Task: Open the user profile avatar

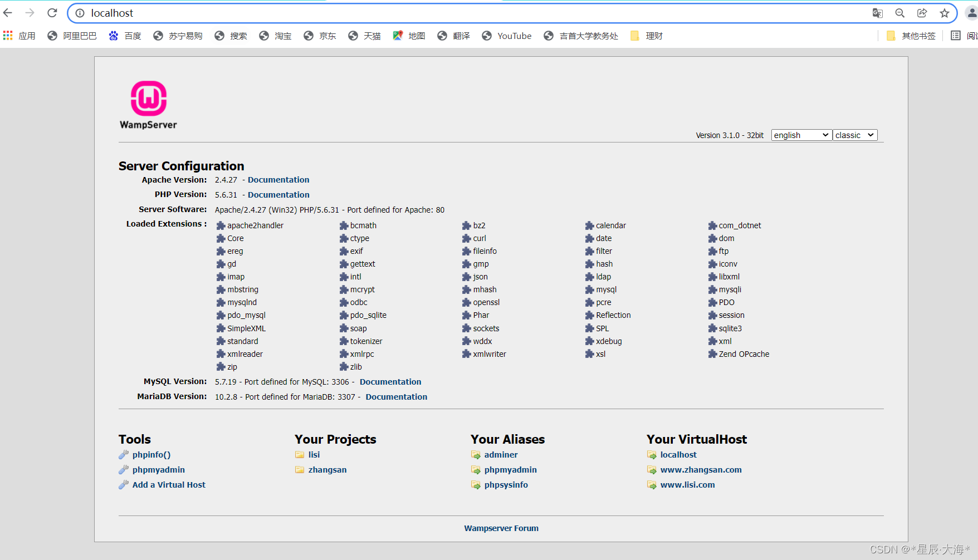Action: [971, 13]
